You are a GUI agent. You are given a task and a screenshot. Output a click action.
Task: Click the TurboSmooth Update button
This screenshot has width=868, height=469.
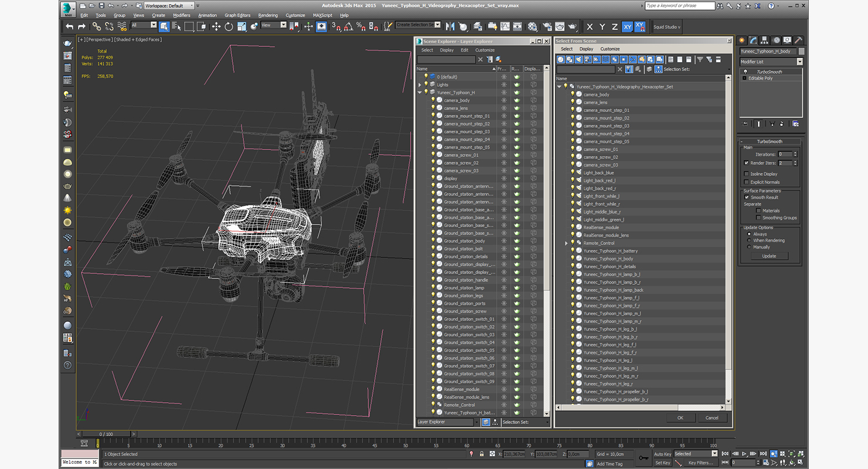pos(769,256)
